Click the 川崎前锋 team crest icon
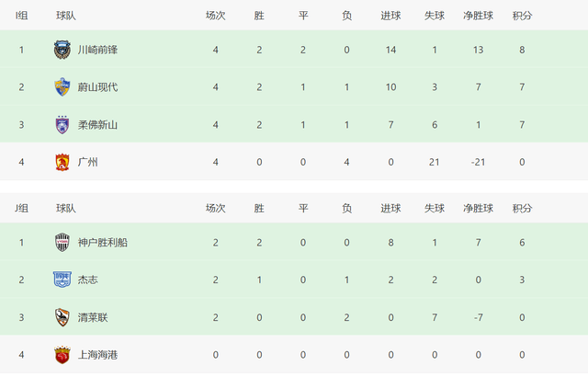Screen dimensions: 588x377 click(62, 50)
